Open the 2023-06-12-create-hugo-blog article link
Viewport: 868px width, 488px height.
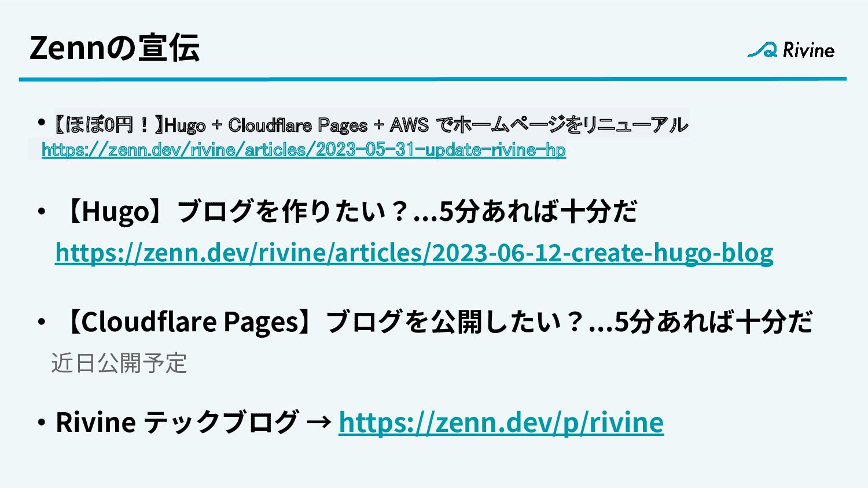point(414,253)
